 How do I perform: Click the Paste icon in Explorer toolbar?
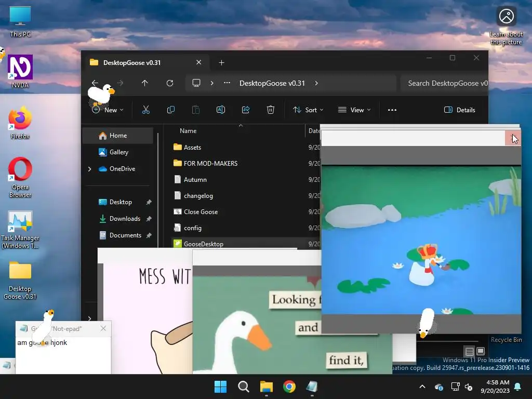point(196,110)
